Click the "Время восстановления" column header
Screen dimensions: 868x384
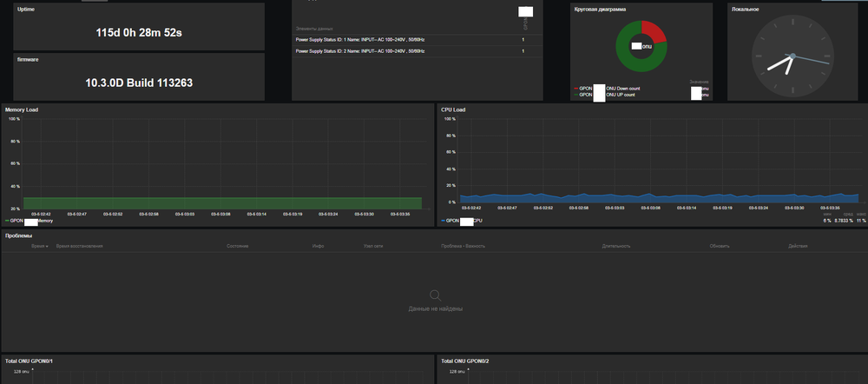pos(79,246)
